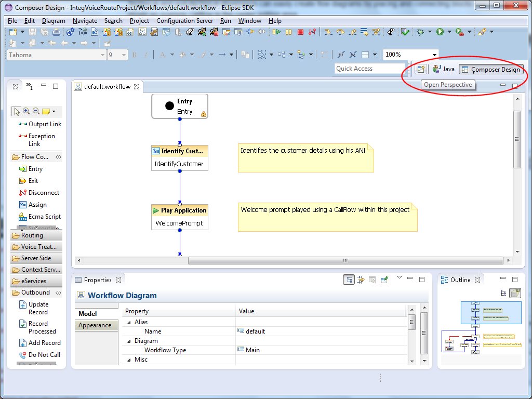Click the Step Return arrow icon
Image resolution: width=532 pixels, height=399 pixels.
(x=352, y=32)
